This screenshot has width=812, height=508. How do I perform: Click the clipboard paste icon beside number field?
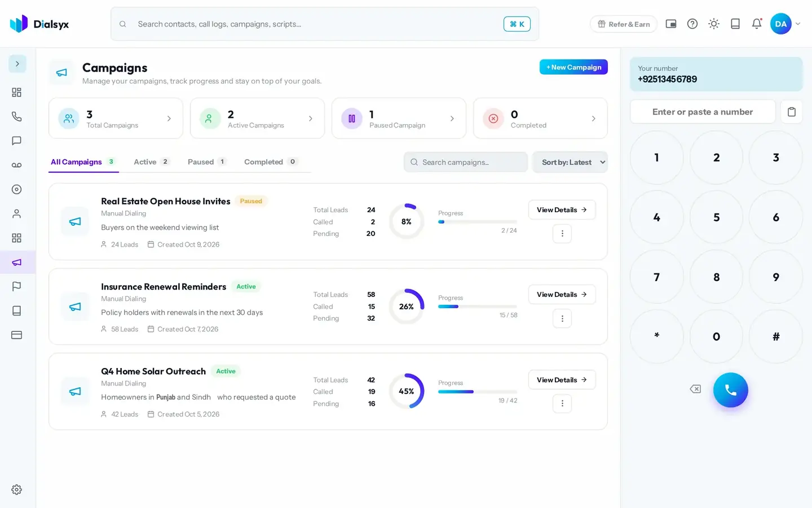(x=791, y=112)
